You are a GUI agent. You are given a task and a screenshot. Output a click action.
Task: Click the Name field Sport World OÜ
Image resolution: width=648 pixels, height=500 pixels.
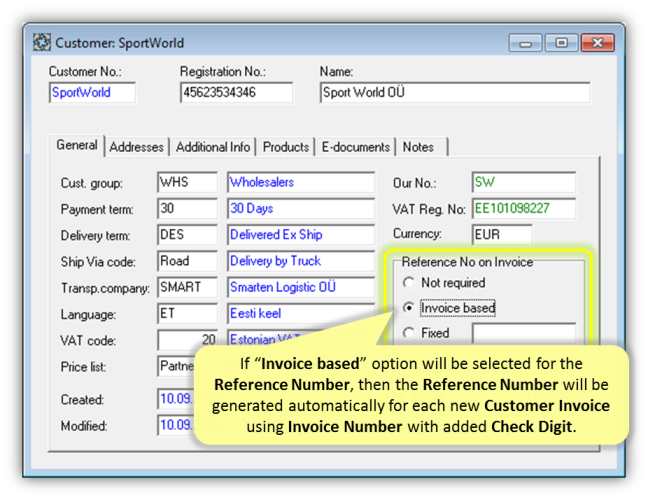(455, 93)
